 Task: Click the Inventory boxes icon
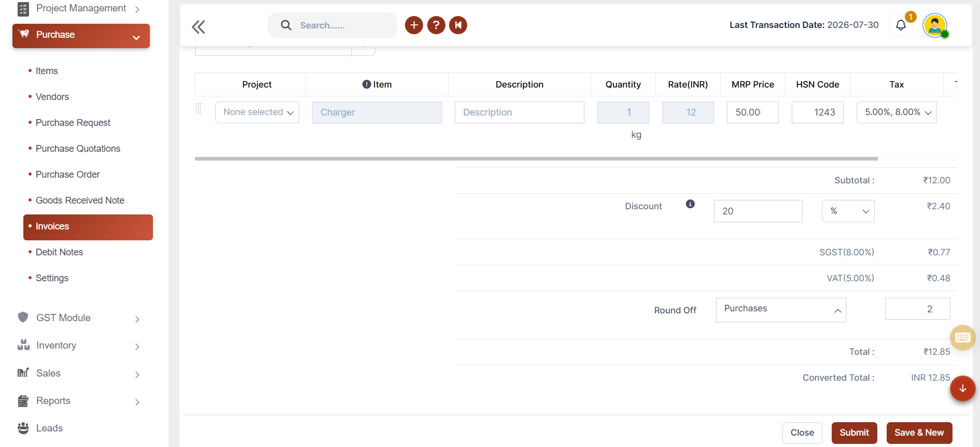pyautogui.click(x=23, y=345)
